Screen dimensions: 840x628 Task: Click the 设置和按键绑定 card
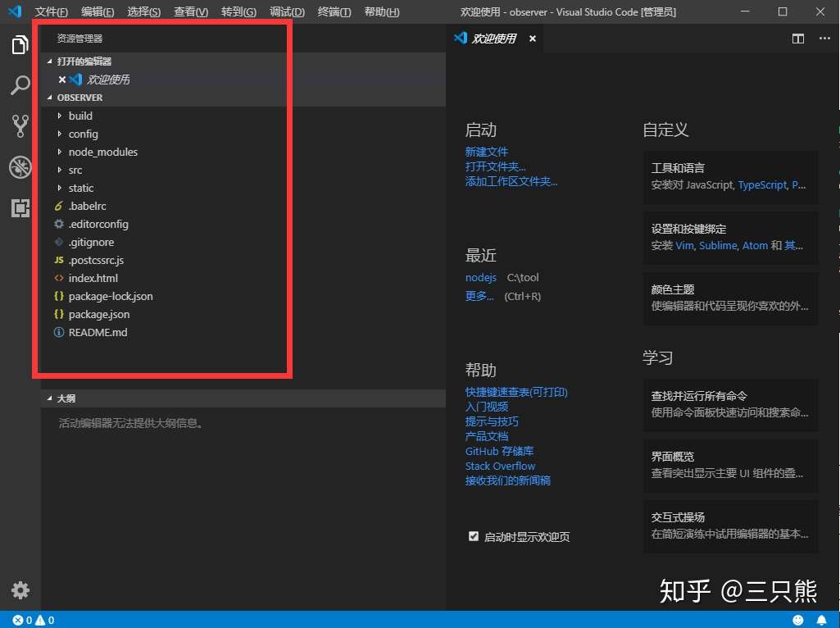[731, 238]
